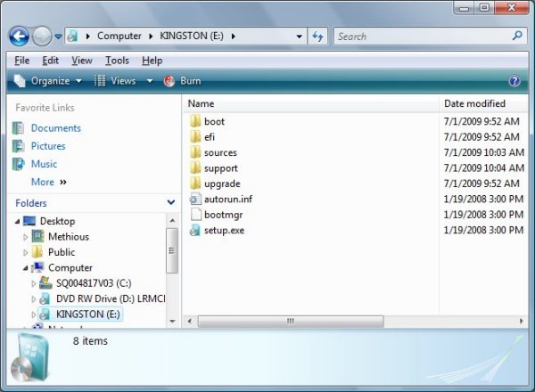
Task: Click the Views toolbar button
Action: coord(115,81)
